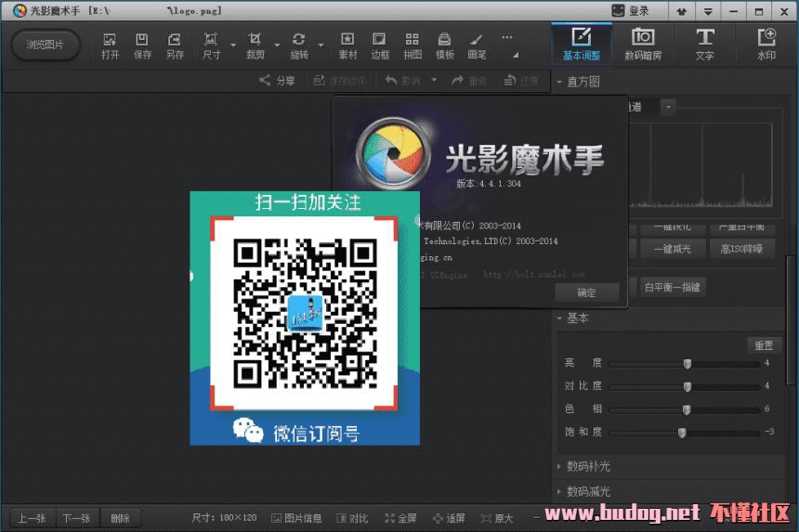The image size is (799, 532).
Task: Click the 饱和度 (Saturation) slider handle
Action: tap(682, 433)
